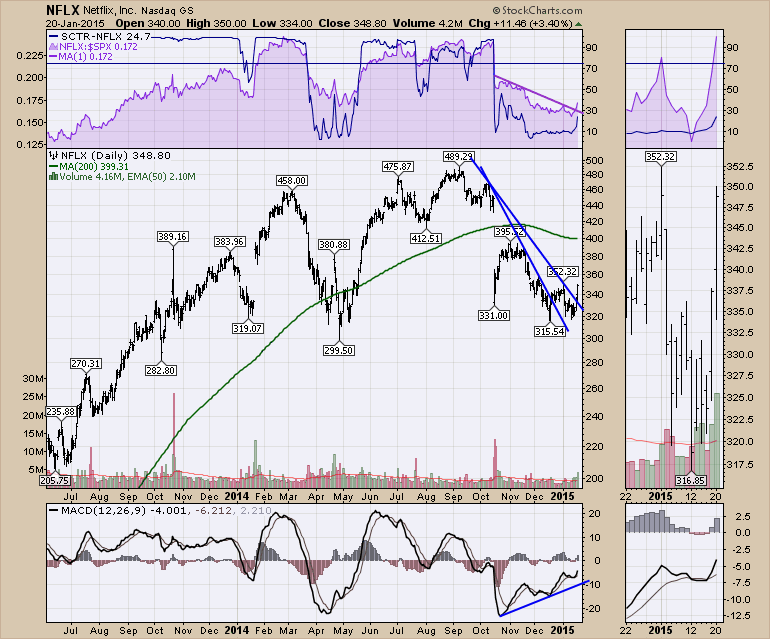Click the MACD histogram value 2.210
This screenshot has width=770, height=639.
tap(255, 510)
